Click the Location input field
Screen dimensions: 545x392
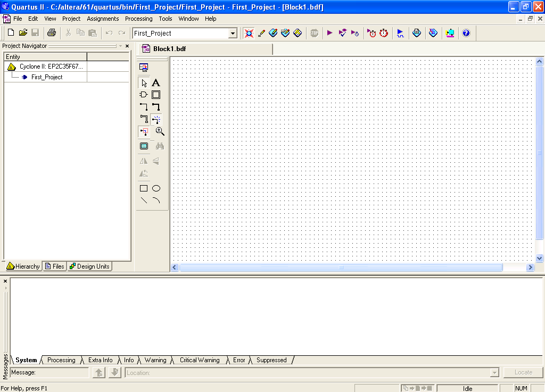click(308, 373)
